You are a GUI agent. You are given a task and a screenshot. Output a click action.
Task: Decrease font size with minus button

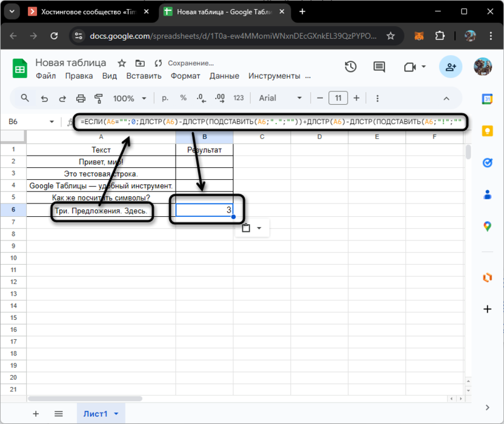tap(320, 98)
